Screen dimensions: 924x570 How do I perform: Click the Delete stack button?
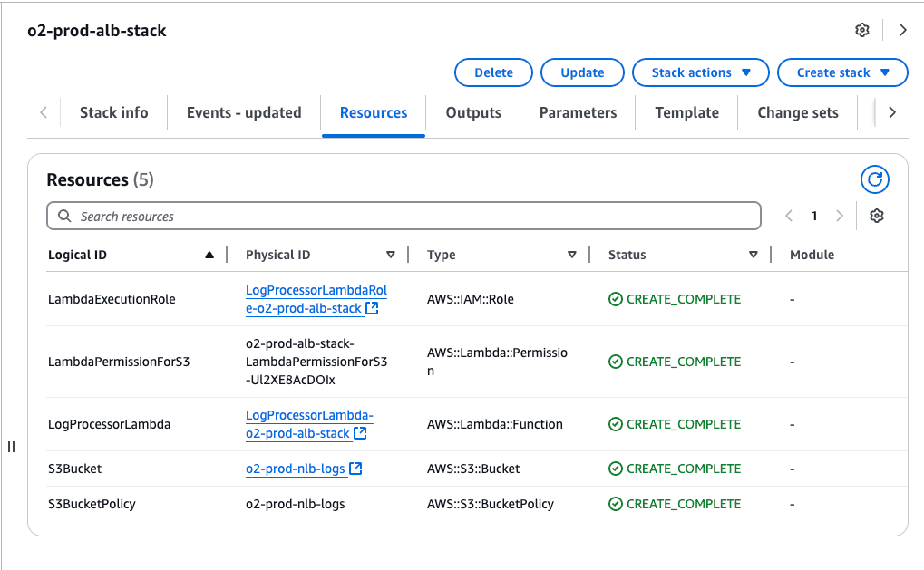click(x=492, y=72)
